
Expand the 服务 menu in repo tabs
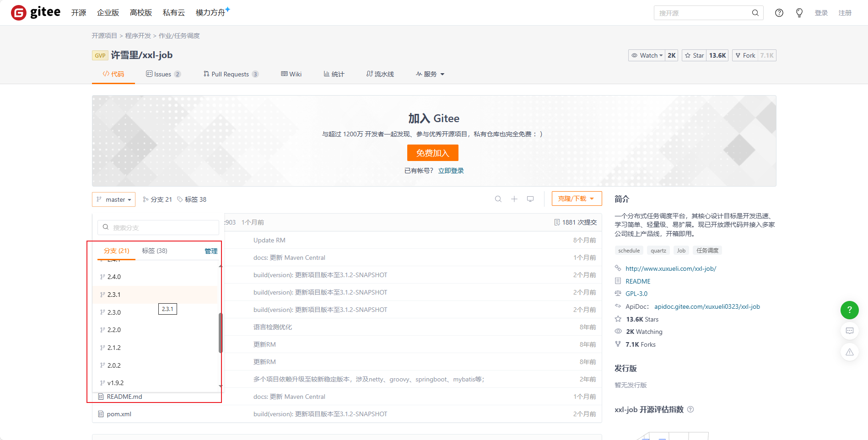click(430, 74)
